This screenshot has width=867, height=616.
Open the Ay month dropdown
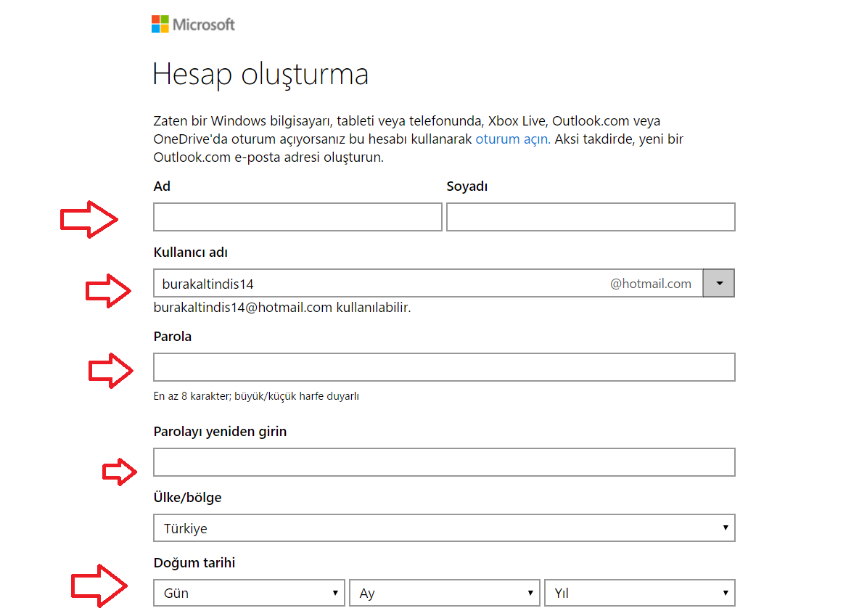[x=445, y=593]
